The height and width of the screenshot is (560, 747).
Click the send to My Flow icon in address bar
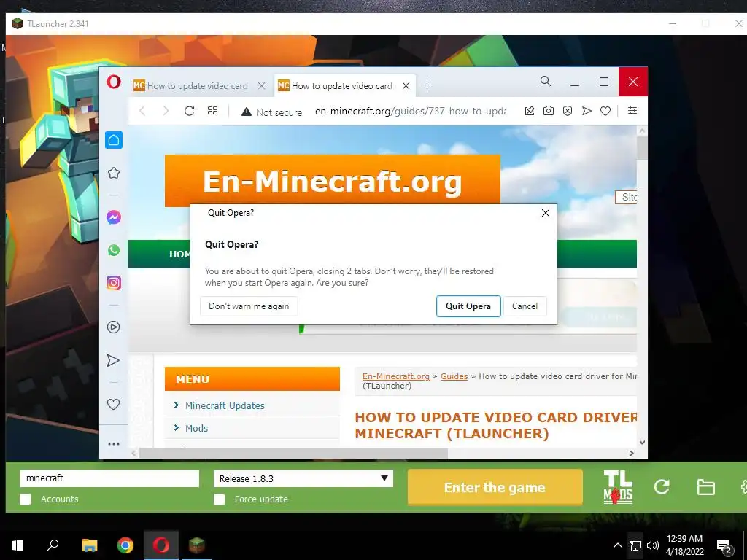click(x=587, y=111)
